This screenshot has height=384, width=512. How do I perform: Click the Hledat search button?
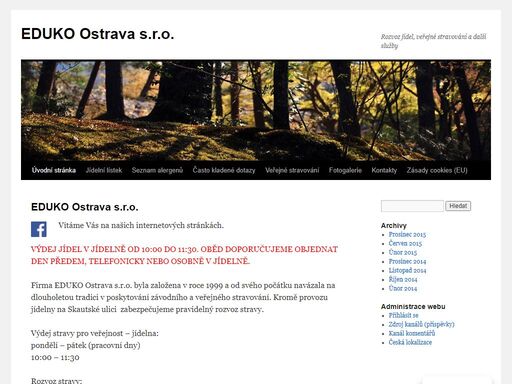[x=458, y=206]
